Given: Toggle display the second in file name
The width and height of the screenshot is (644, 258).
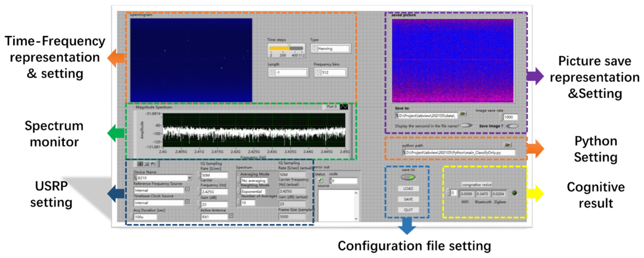Looking at the screenshot, I should 466,126.
